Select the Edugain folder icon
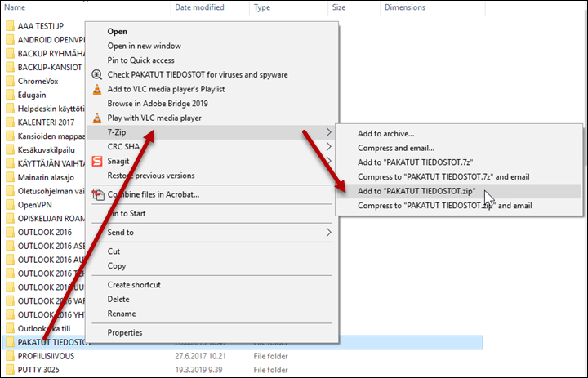 coord(10,96)
